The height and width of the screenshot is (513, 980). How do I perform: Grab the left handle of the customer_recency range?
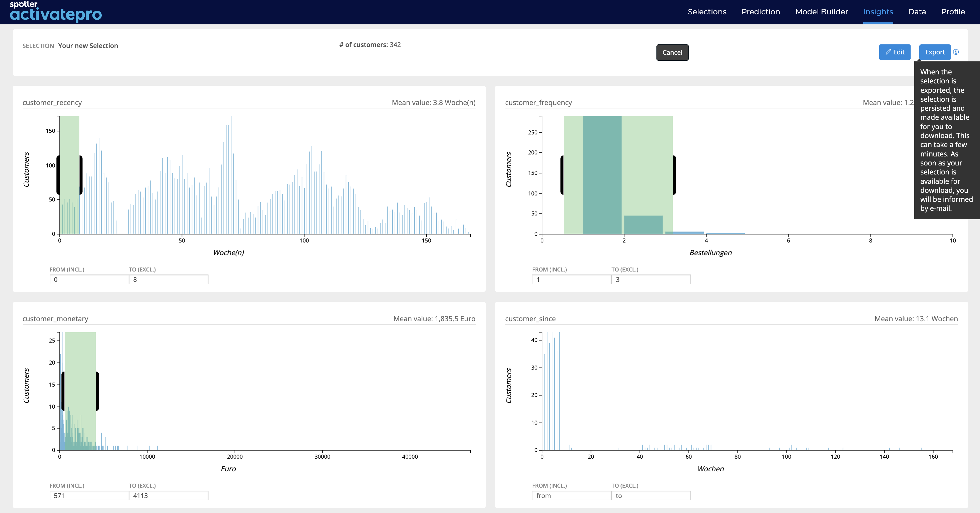click(x=58, y=175)
